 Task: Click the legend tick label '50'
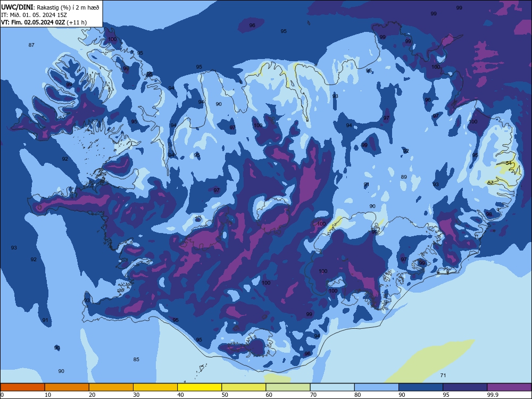click(x=225, y=395)
